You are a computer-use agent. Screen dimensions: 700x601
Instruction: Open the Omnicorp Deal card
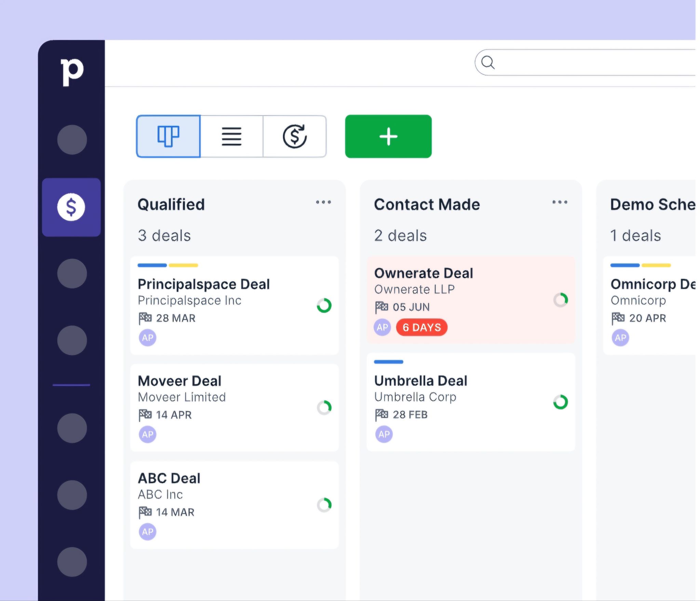pos(649,305)
